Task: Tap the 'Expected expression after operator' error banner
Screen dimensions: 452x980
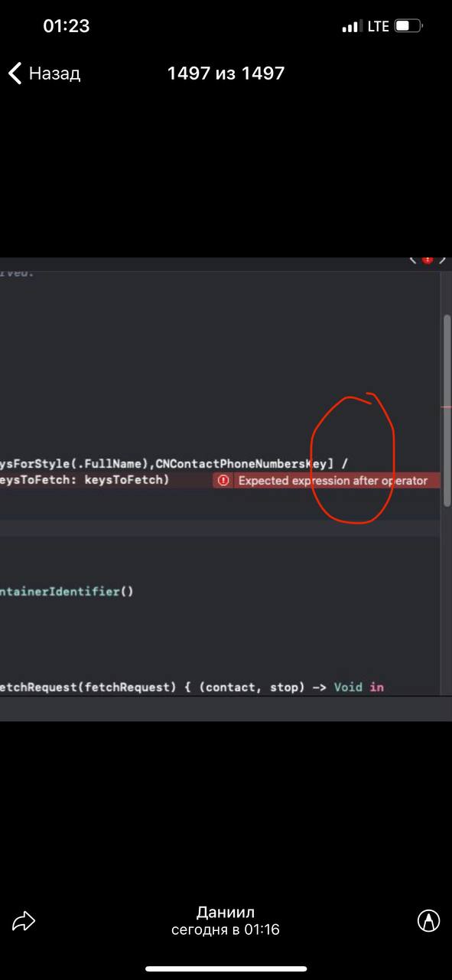Action: pos(327,481)
